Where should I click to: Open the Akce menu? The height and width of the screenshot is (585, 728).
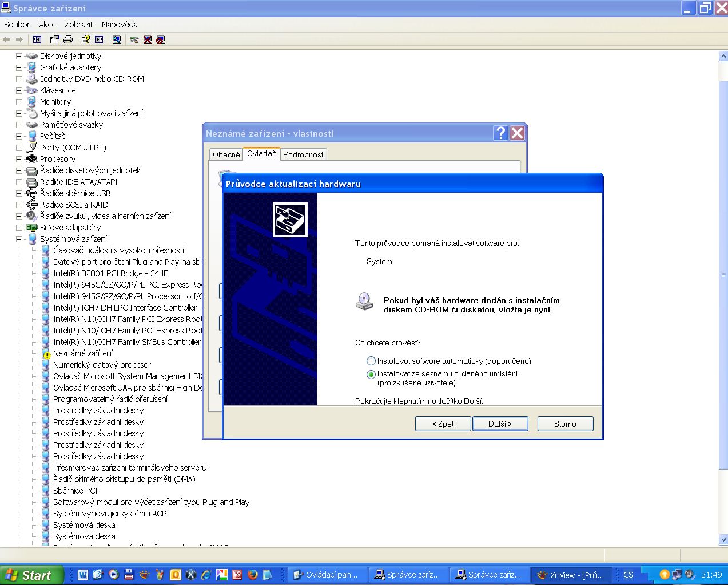point(47,25)
